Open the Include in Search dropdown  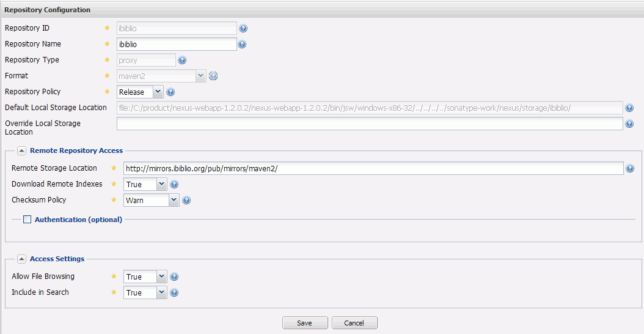coord(161,292)
